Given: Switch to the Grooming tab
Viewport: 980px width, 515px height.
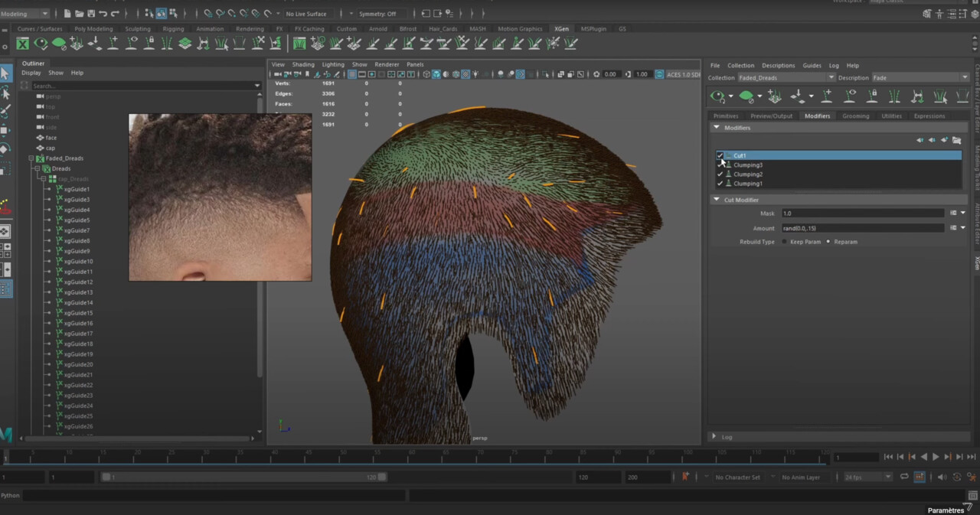Looking at the screenshot, I should click(x=855, y=116).
